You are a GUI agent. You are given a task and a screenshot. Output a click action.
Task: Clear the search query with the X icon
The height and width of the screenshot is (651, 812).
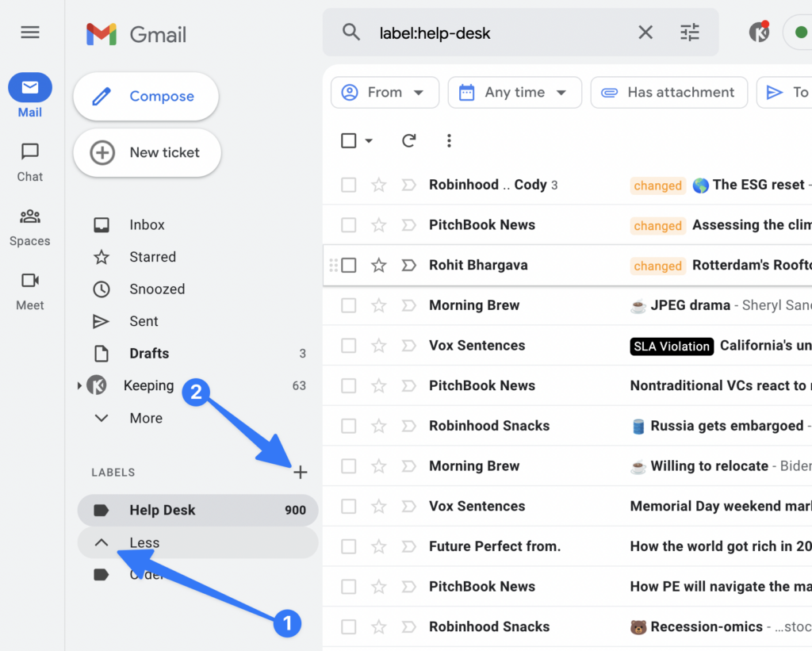click(645, 32)
